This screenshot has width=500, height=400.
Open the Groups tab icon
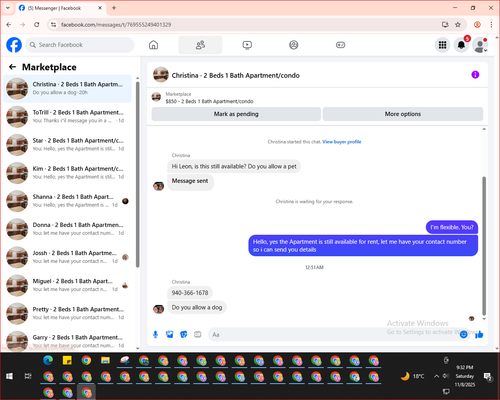294,45
